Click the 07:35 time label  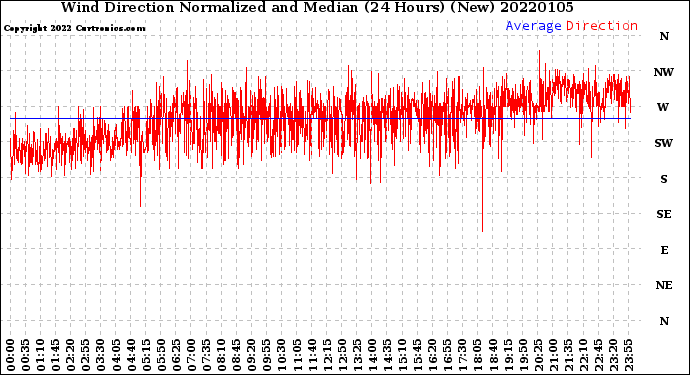pyautogui.click(x=206, y=355)
